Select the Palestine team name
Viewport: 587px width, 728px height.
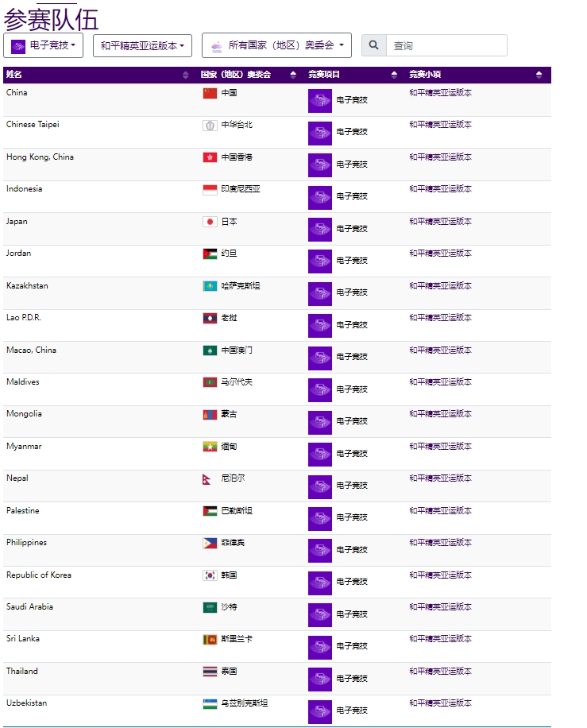pos(23,511)
